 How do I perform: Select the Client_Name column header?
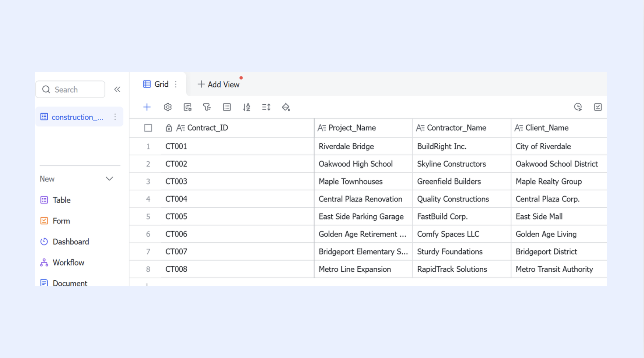point(559,128)
